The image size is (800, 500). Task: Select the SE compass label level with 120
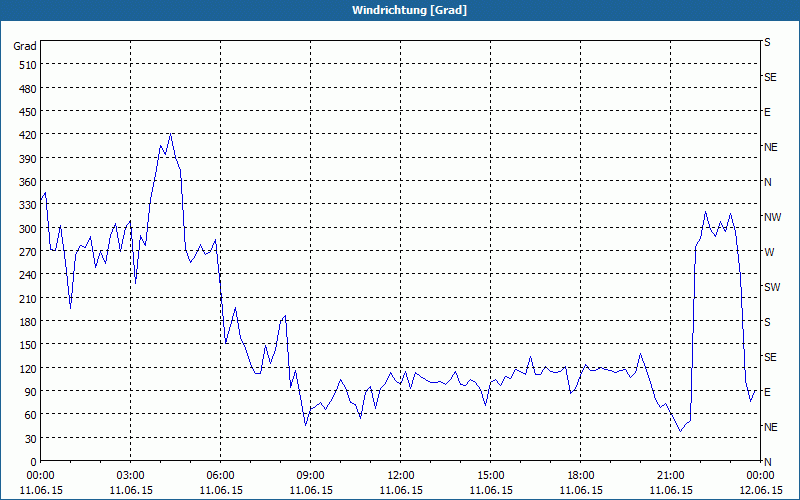(770, 357)
